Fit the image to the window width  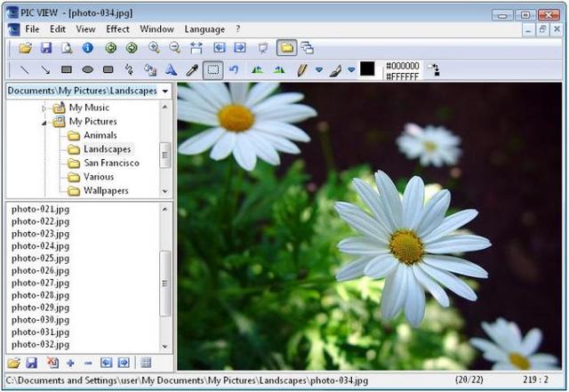[x=196, y=48]
